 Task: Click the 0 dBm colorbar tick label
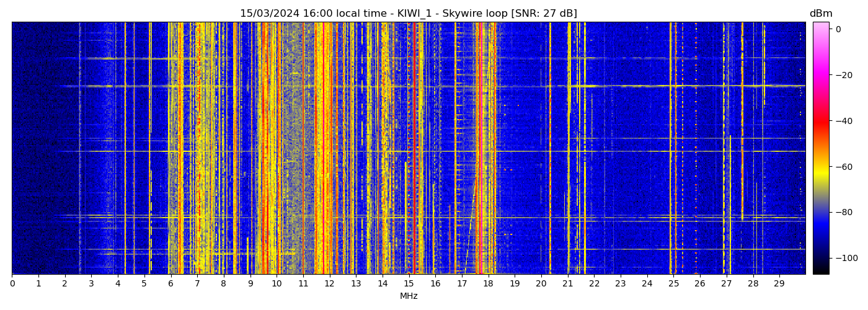[x=838, y=29]
